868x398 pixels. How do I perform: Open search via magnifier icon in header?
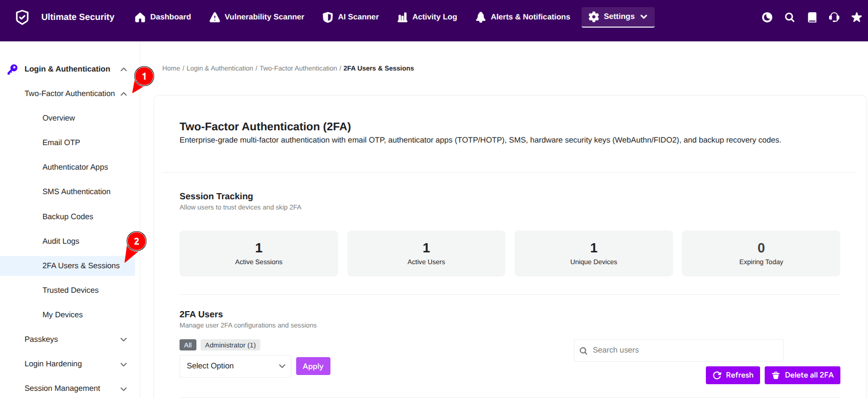pyautogui.click(x=790, y=17)
